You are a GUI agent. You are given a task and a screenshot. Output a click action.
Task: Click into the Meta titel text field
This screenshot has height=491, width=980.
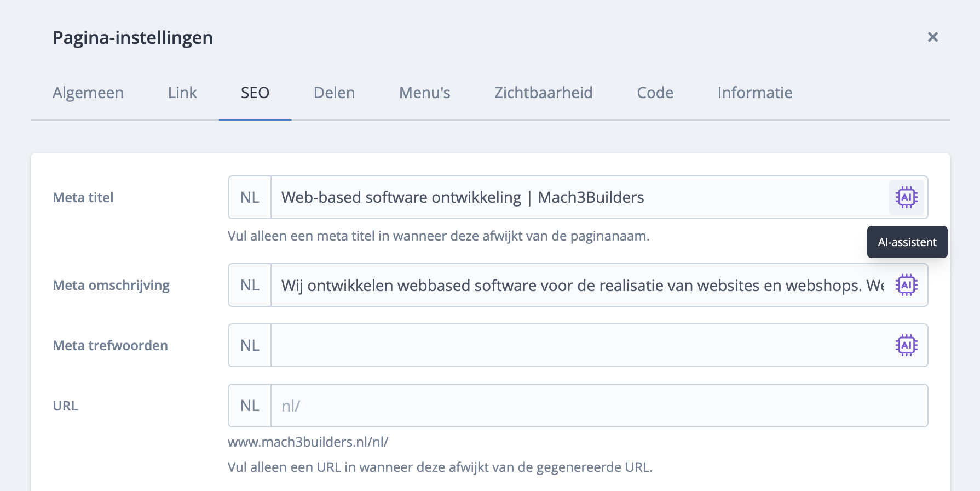pyautogui.click(x=575, y=197)
